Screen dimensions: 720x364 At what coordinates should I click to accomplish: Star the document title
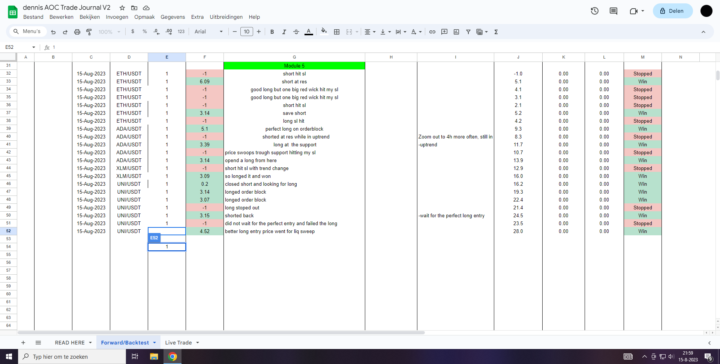coord(122,8)
